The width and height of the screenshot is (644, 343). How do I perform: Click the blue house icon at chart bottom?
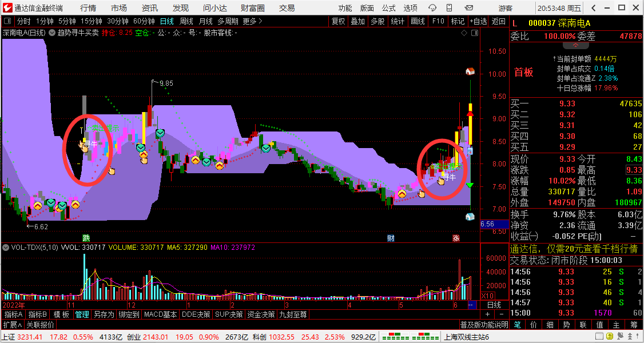coord(470,217)
